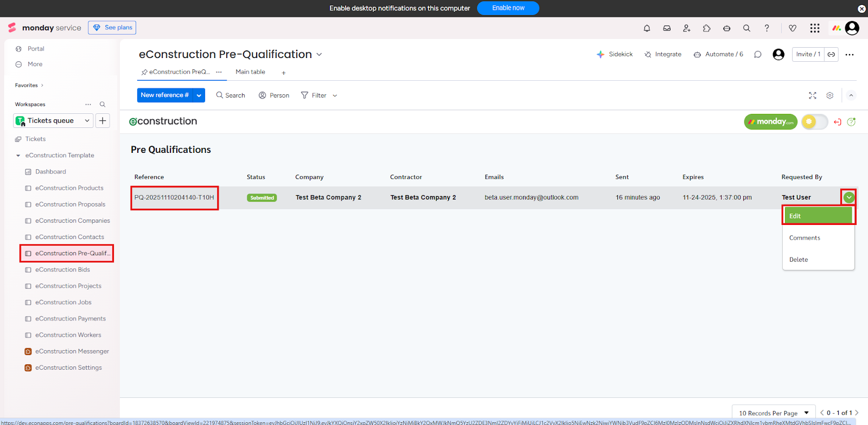Open the inbox tray icon
The height and width of the screenshot is (425, 868).
click(x=667, y=28)
